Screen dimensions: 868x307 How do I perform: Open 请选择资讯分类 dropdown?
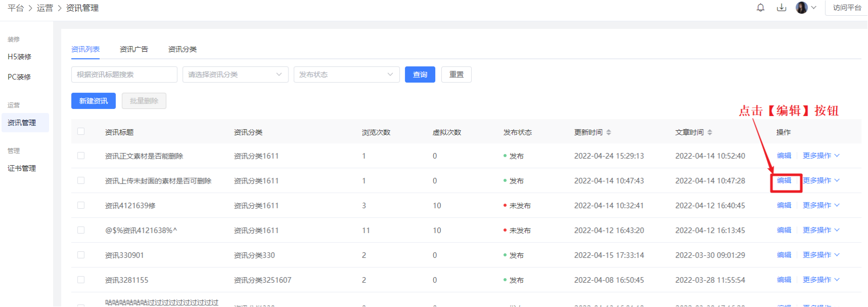pos(235,74)
